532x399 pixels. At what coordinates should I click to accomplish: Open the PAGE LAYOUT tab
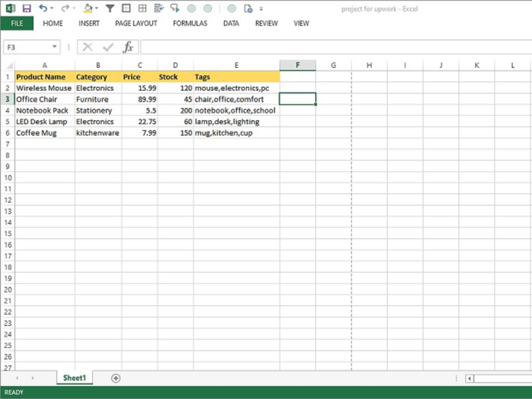[136, 23]
